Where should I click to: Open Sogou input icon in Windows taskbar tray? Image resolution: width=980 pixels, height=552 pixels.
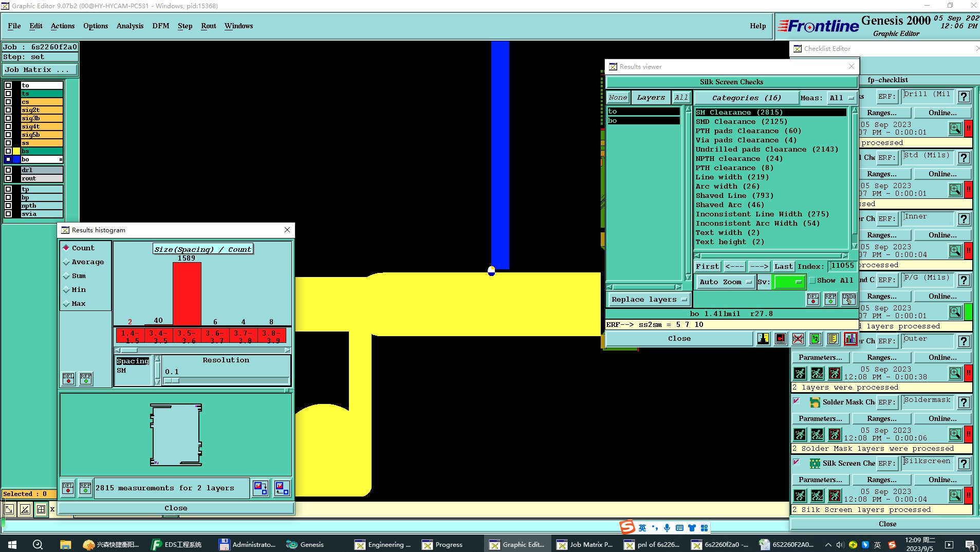(x=892, y=545)
